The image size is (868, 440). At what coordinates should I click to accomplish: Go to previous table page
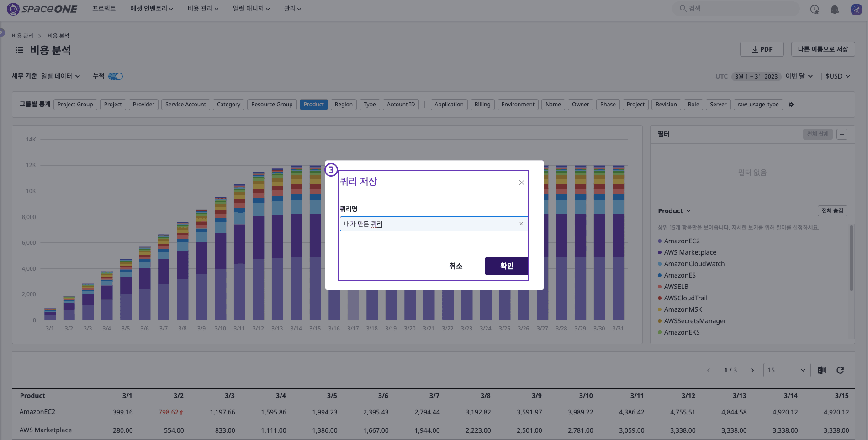coord(709,370)
